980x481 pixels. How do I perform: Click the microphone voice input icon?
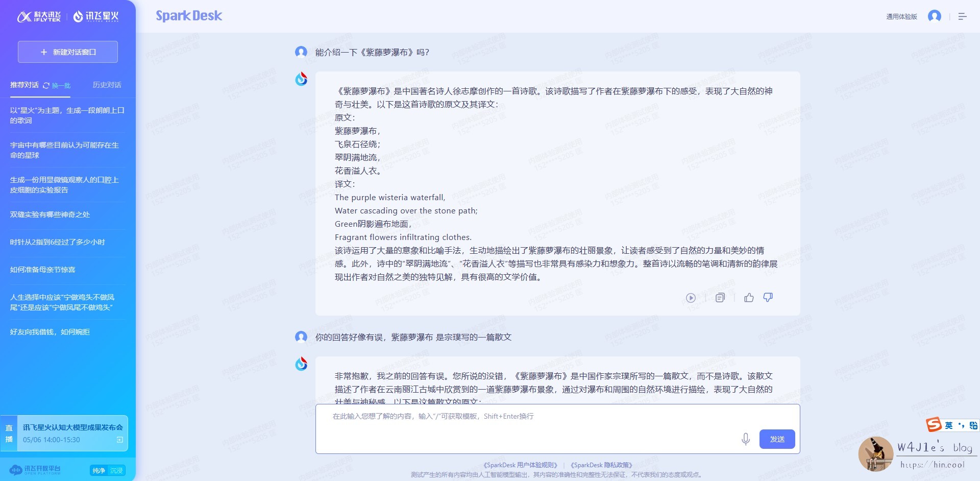coord(746,439)
